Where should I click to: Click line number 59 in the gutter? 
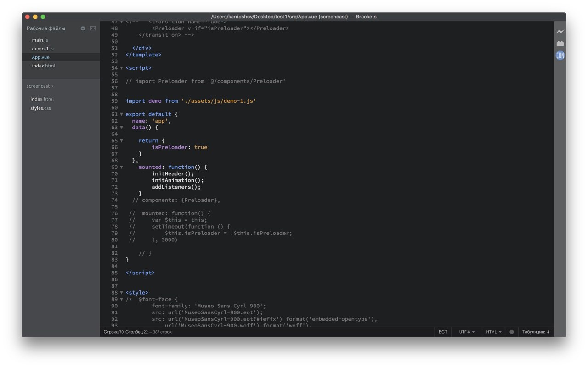114,101
